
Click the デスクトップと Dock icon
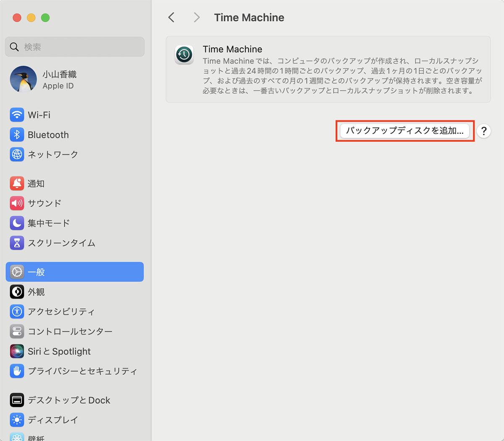click(17, 400)
